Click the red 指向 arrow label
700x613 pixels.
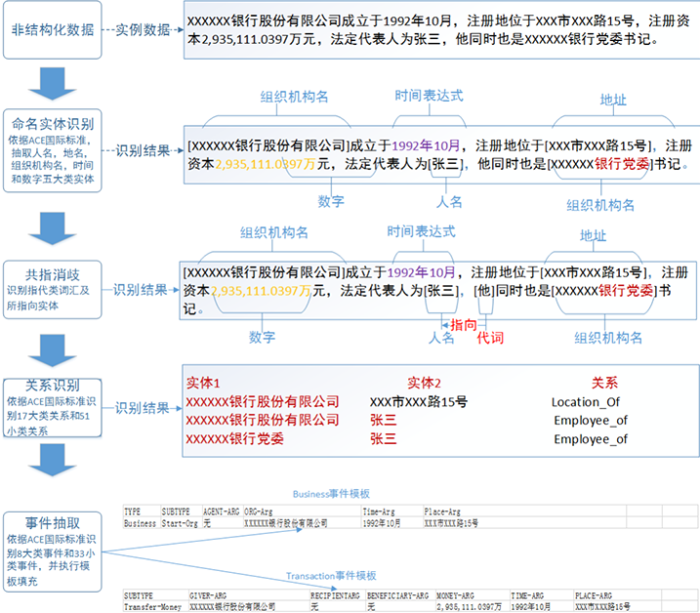point(461,324)
